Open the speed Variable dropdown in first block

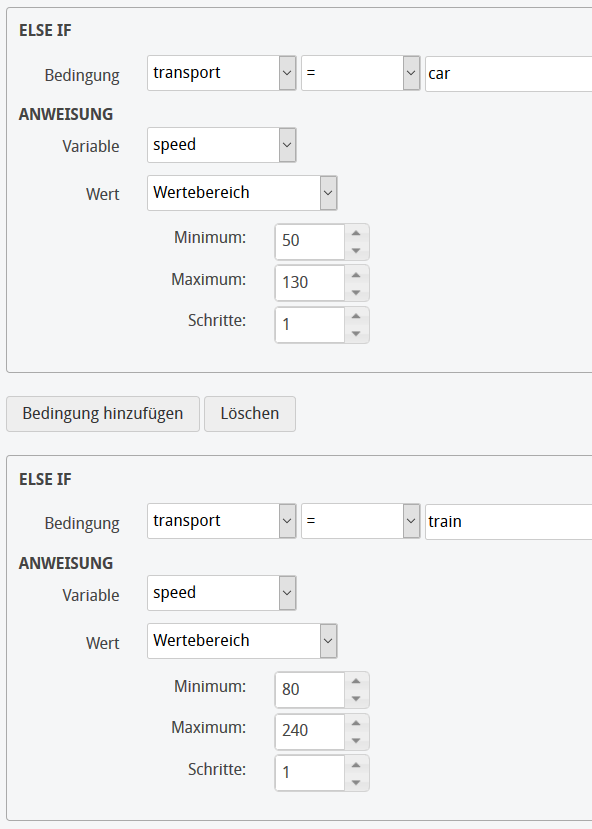pyautogui.click(x=286, y=145)
